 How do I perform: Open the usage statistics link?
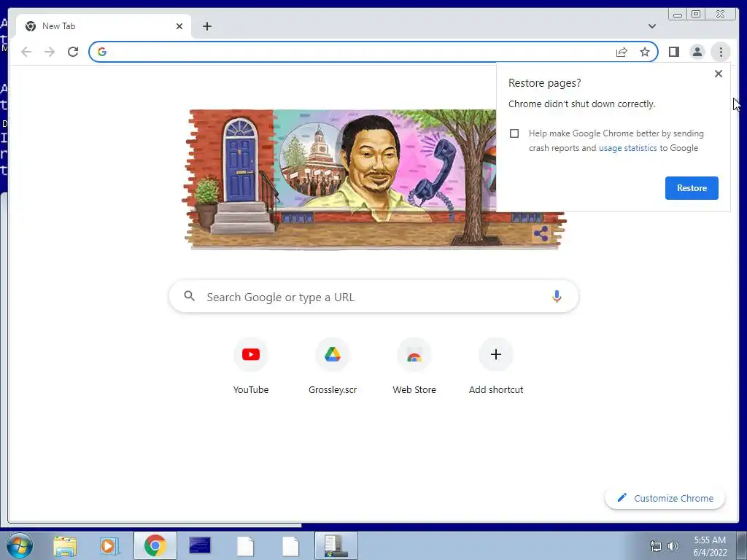[627, 148]
